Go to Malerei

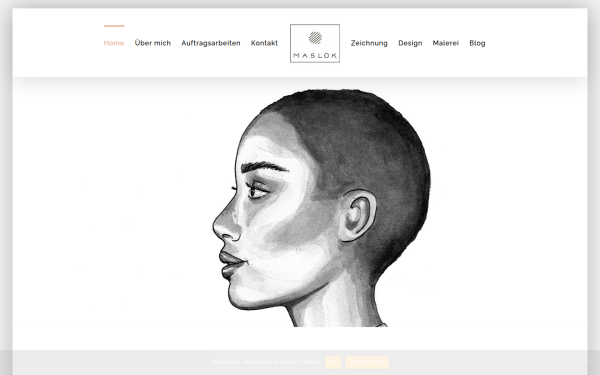446,43
